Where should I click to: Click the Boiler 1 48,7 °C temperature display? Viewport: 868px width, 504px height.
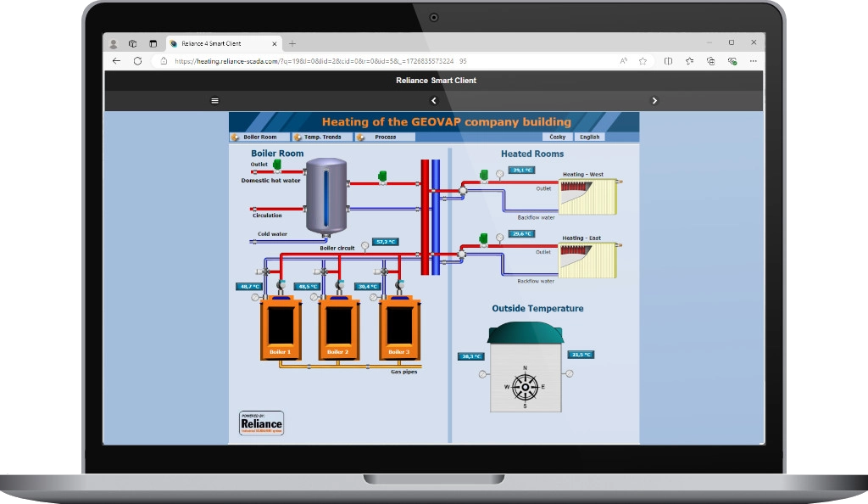click(x=249, y=286)
